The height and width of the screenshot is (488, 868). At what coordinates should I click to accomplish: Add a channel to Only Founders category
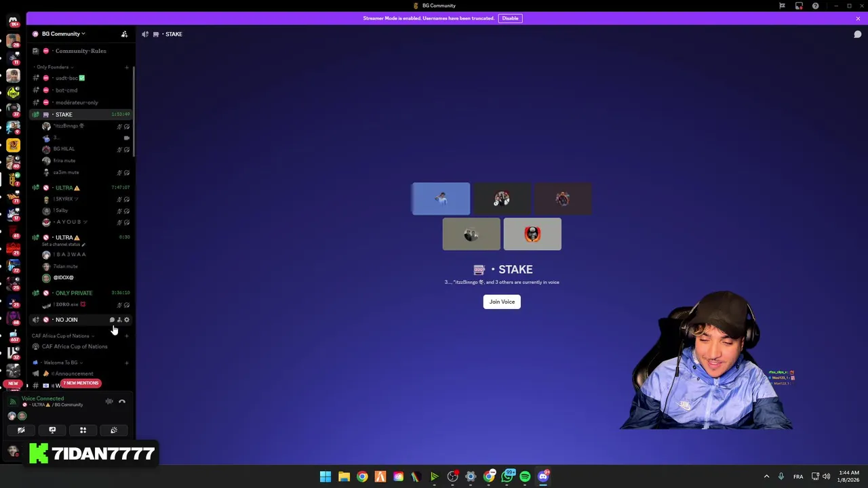pyautogui.click(x=126, y=67)
